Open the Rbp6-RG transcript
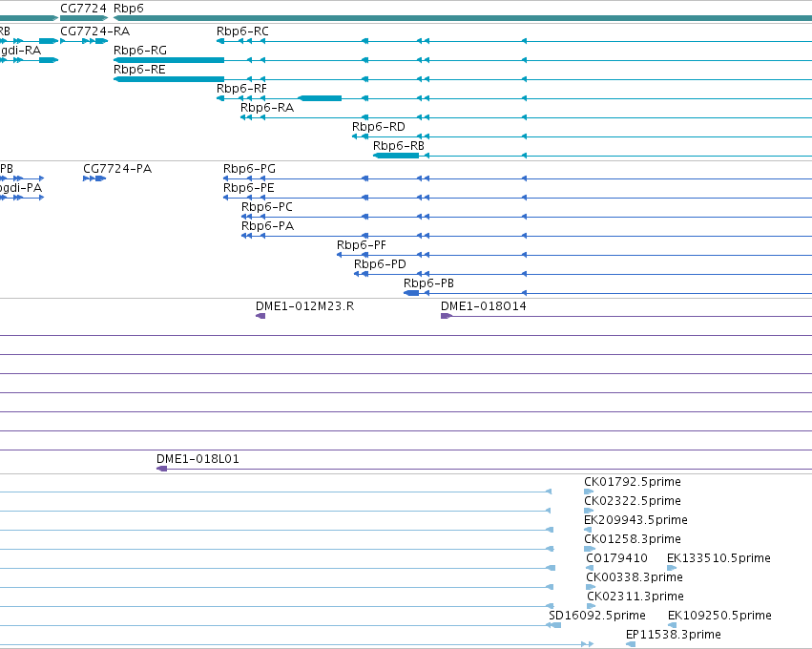812x649 pixels. [x=140, y=51]
